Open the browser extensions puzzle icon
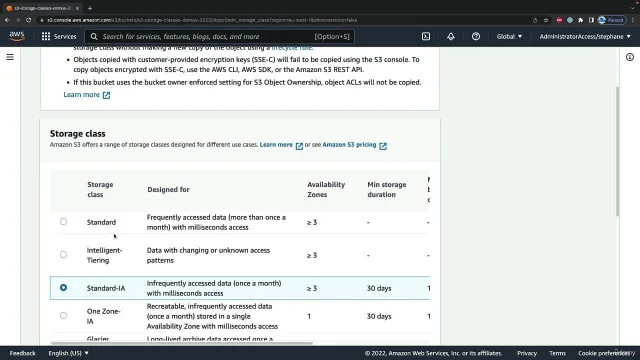The height and width of the screenshot is (360, 640). [580, 20]
